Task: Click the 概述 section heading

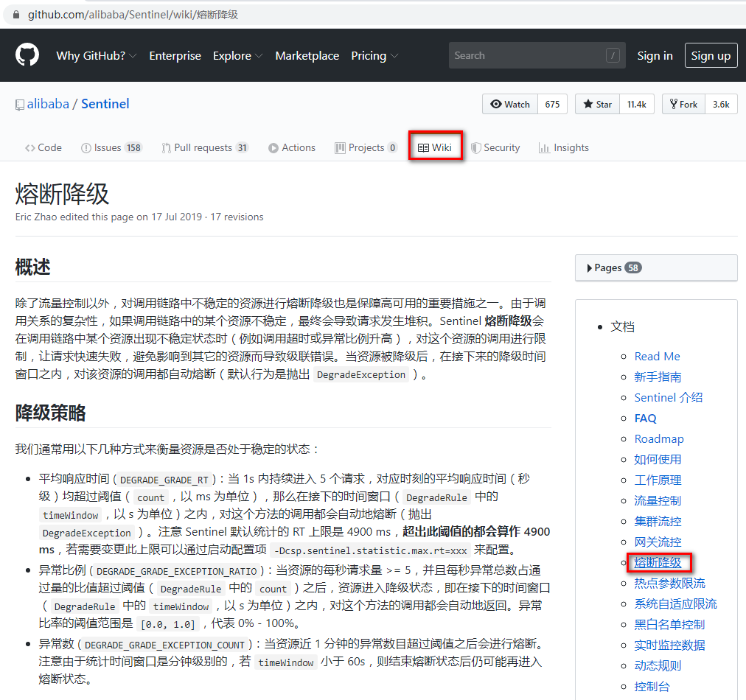Action: [33, 267]
